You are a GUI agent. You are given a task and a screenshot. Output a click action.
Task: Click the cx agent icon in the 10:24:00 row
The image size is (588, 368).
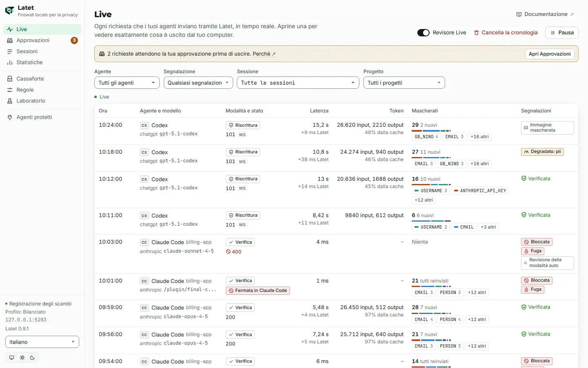[144, 126]
